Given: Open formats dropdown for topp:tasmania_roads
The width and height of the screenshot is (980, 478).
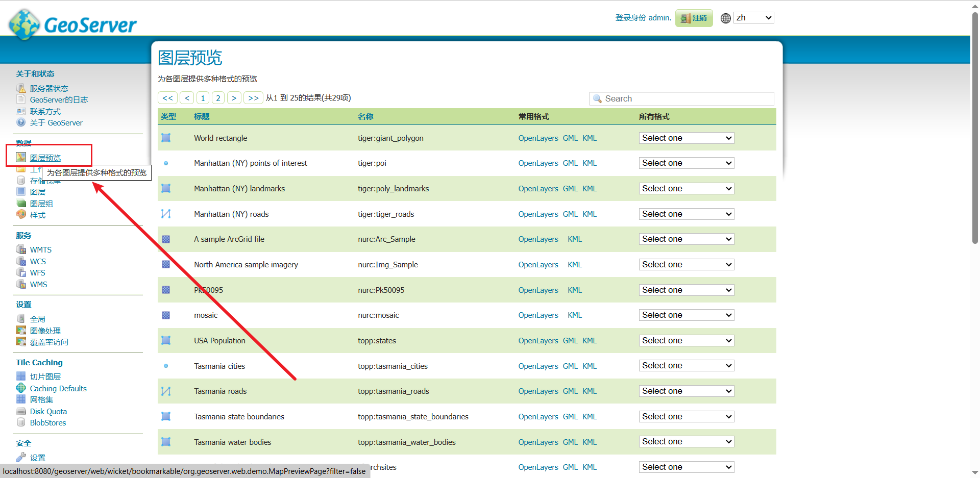Looking at the screenshot, I should (x=687, y=391).
